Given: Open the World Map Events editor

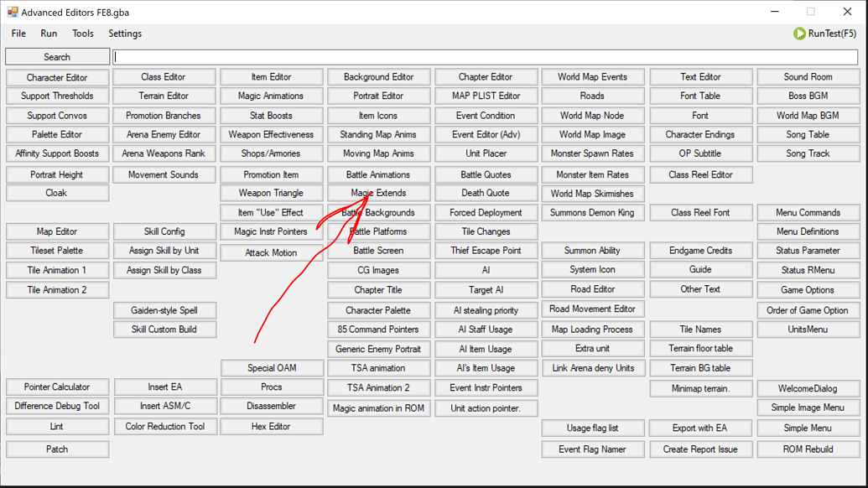Looking at the screenshot, I should click(x=593, y=76).
